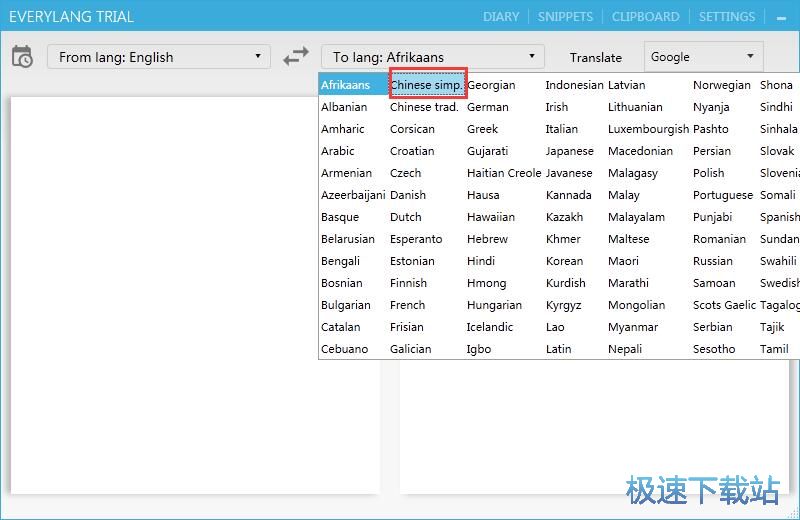Pick Romanian from the language list
The width and height of the screenshot is (800, 520).
719,238
